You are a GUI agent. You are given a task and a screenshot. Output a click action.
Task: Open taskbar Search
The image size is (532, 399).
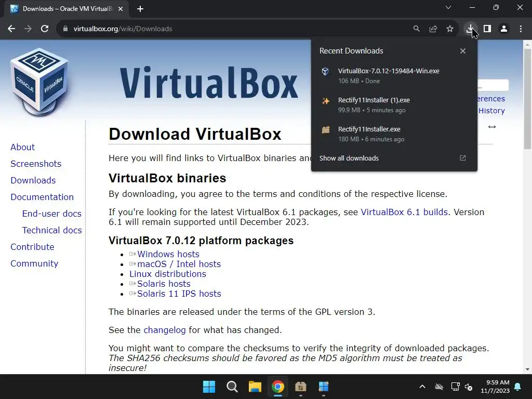click(x=232, y=387)
